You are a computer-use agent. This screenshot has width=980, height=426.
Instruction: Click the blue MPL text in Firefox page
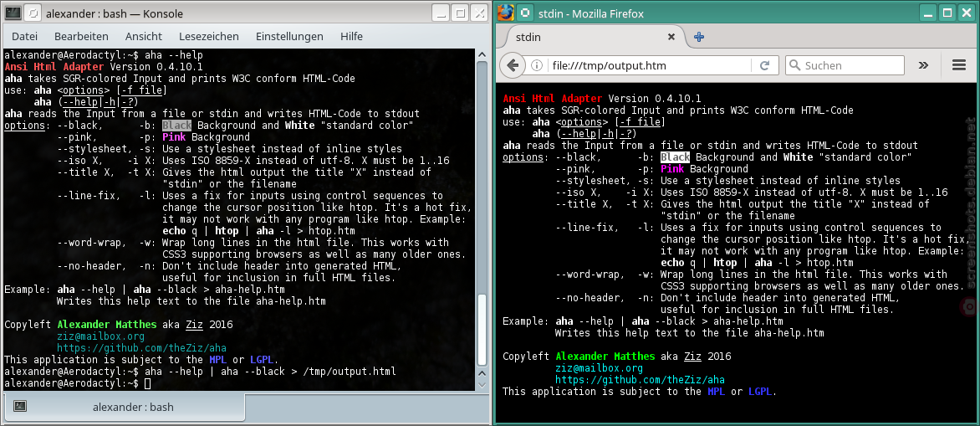click(717, 392)
